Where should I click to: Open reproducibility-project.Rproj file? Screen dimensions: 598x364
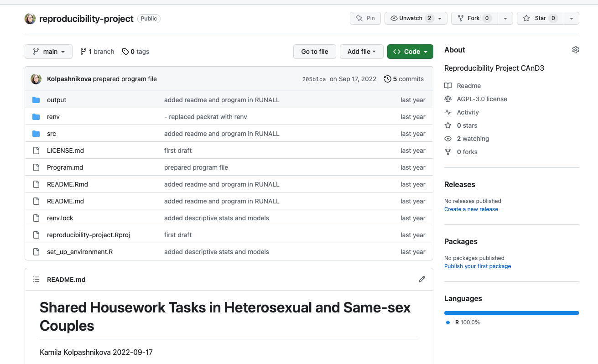click(88, 235)
